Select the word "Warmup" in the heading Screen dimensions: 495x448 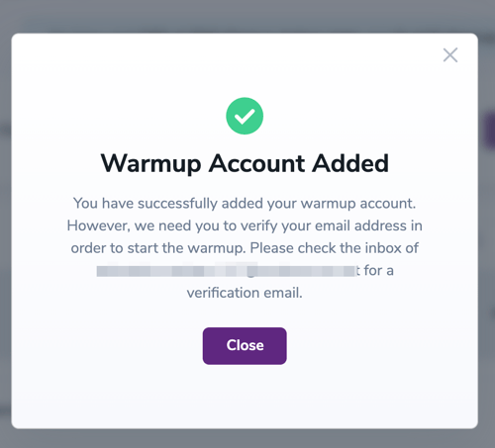pyautogui.click(x=150, y=164)
